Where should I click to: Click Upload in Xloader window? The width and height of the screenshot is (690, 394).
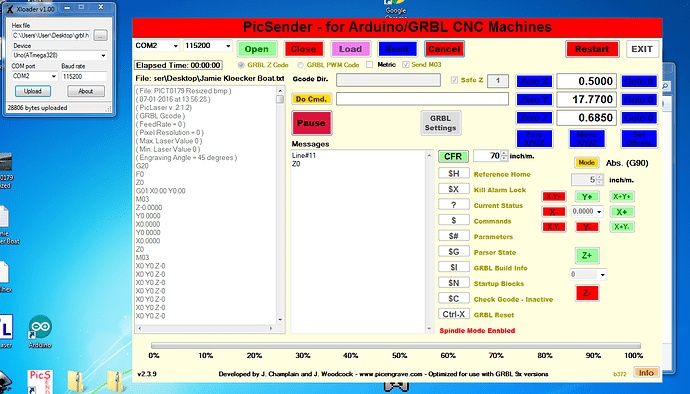coord(33,91)
